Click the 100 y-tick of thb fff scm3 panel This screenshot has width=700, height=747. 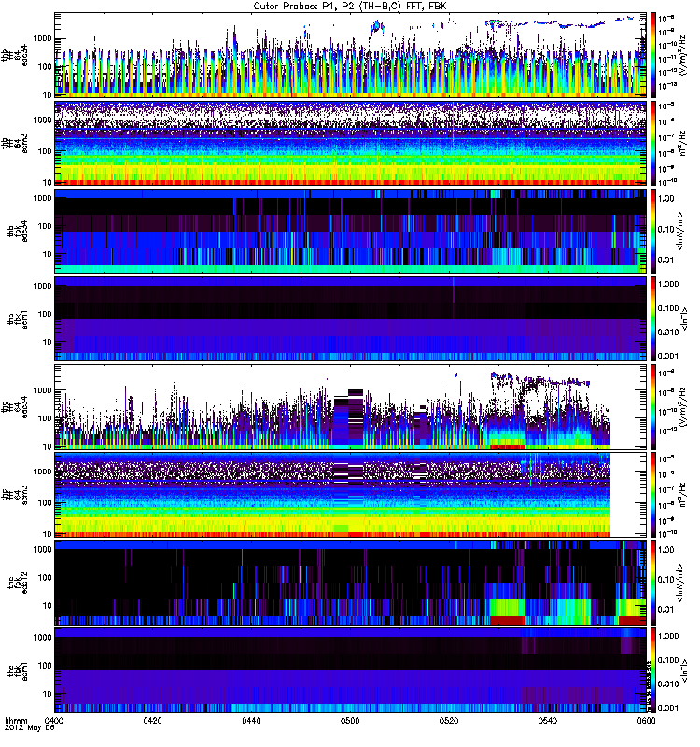(45, 151)
